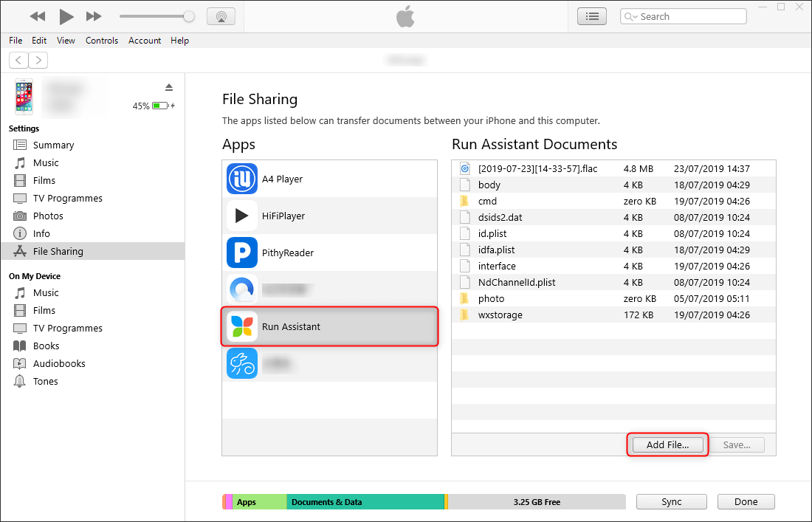
Task: Select the 'wxstorage' folder
Action: (613, 315)
